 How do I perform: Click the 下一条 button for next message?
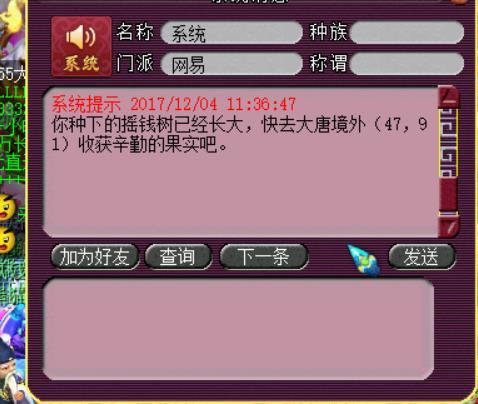click(x=263, y=257)
